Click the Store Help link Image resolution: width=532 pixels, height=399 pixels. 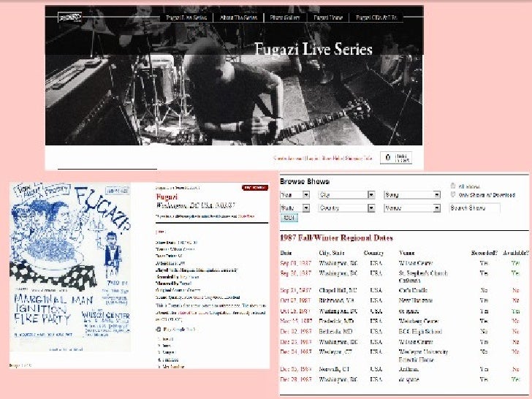tap(332, 158)
